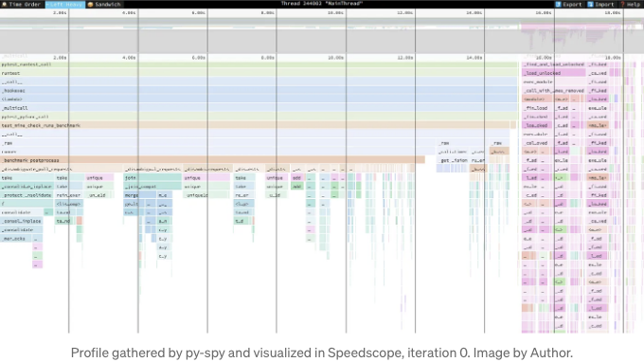Select the _consolidate_inplace teal frame

click(x=27, y=187)
